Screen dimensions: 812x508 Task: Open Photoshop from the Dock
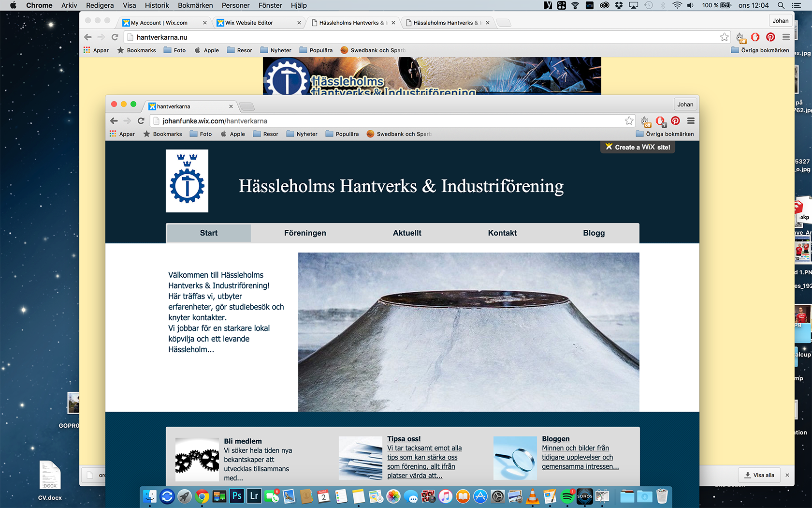[237, 496]
